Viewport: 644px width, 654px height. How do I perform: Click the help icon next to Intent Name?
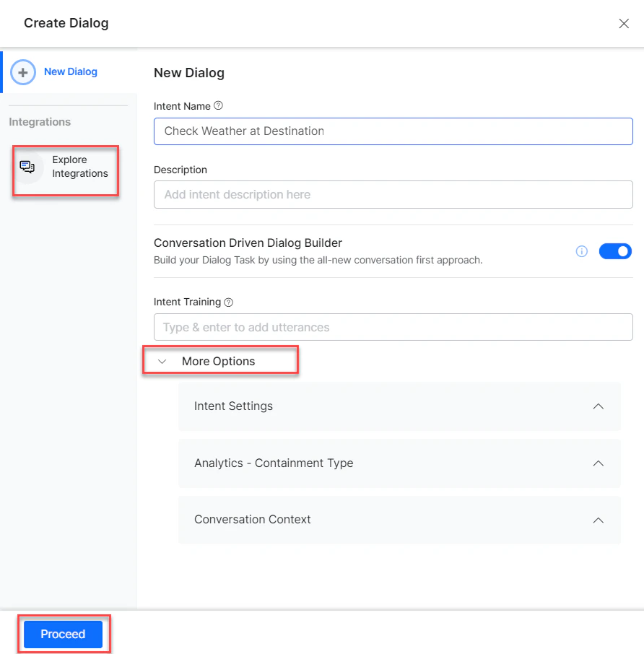click(218, 105)
